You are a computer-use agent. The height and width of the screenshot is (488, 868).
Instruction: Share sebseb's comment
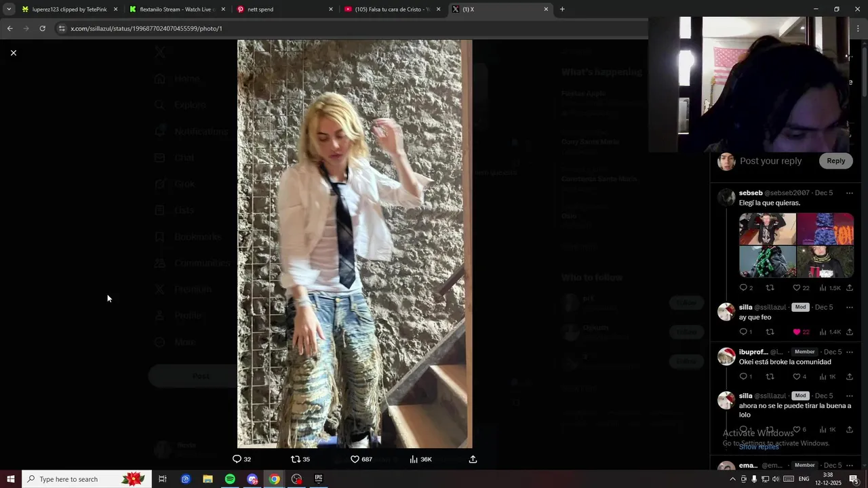point(849,287)
